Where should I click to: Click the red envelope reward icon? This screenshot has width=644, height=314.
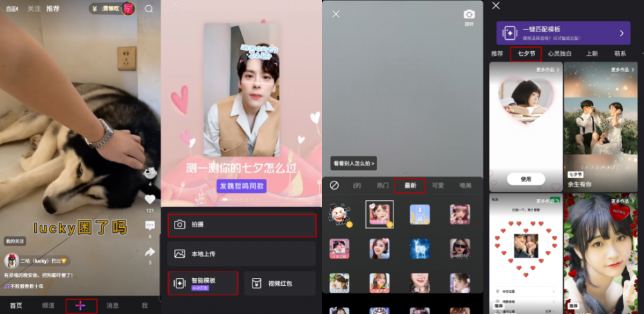pyautogui.click(x=129, y=8)
